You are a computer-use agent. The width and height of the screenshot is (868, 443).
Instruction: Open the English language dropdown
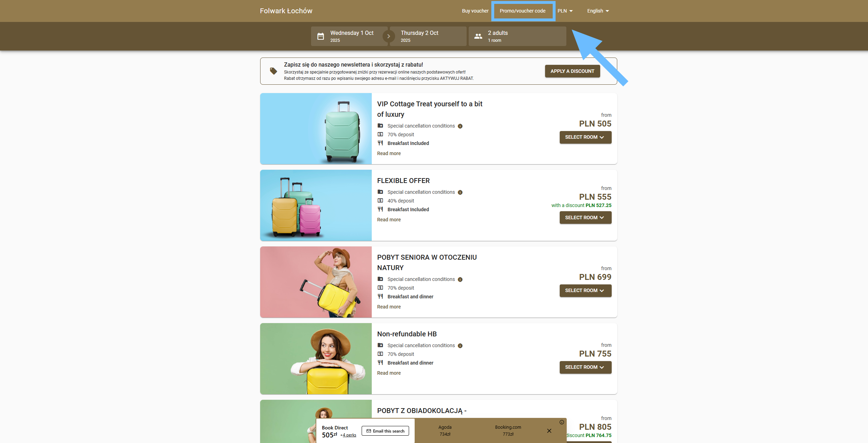598,11
